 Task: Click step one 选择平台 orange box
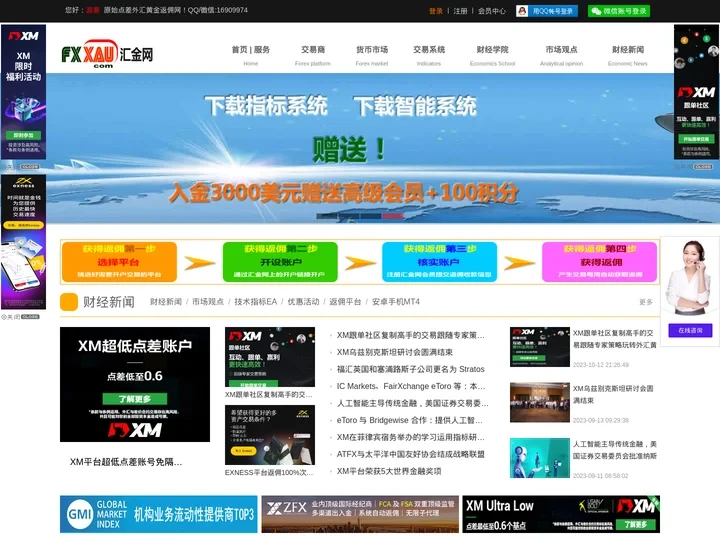pyautogui.click(x=119, y=262)
